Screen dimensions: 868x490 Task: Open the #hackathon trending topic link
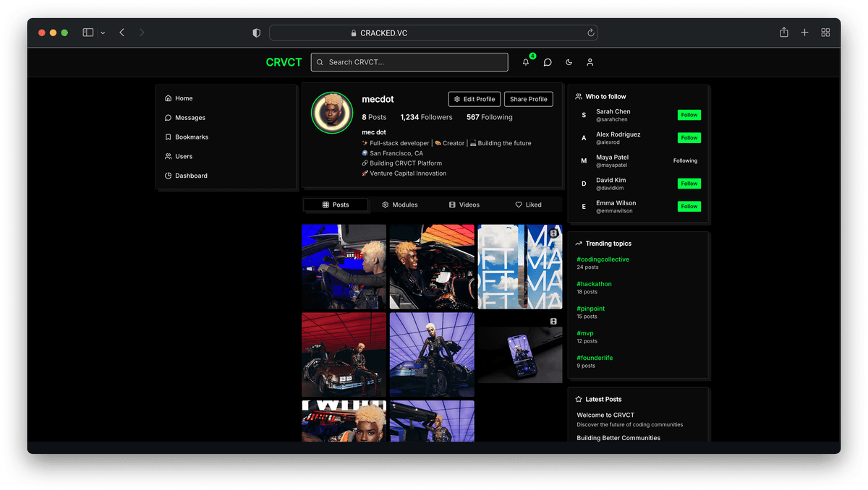(x=593, y=283)
